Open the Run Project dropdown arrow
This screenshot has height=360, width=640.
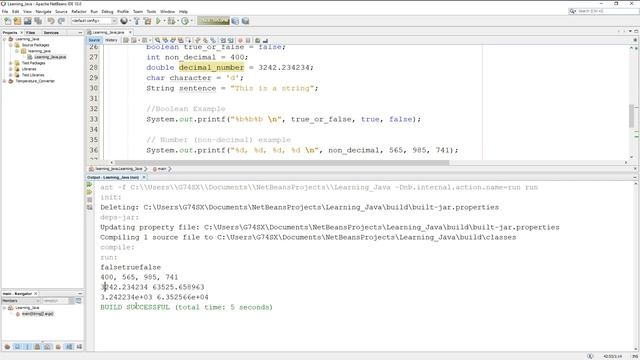(164, 21)
